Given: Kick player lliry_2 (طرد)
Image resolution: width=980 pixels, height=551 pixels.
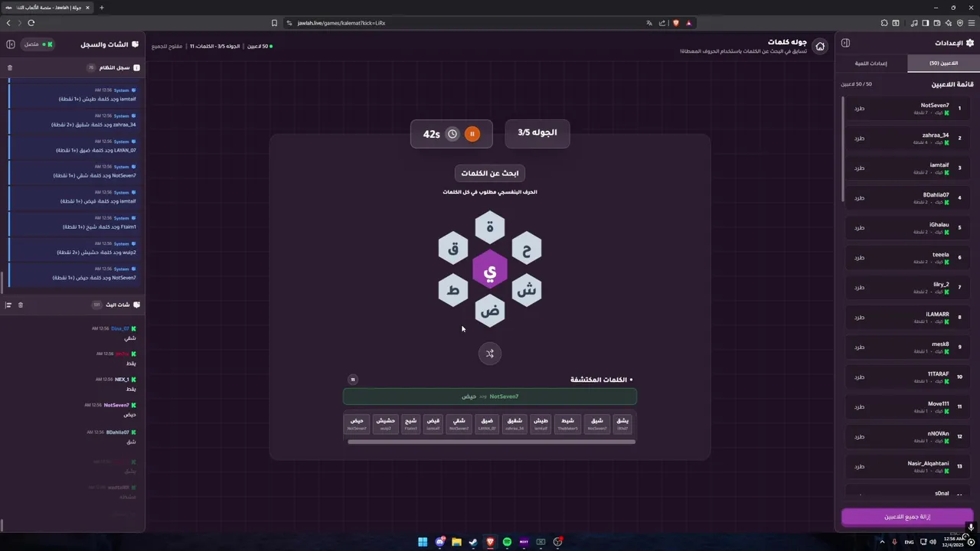Looking at the screenshot, I should point(859,288).
